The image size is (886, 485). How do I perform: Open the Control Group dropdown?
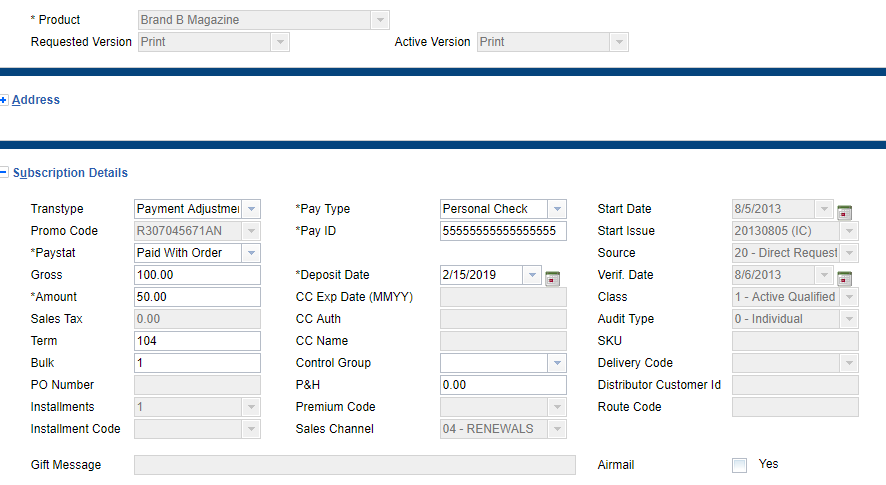coord(556,363)
